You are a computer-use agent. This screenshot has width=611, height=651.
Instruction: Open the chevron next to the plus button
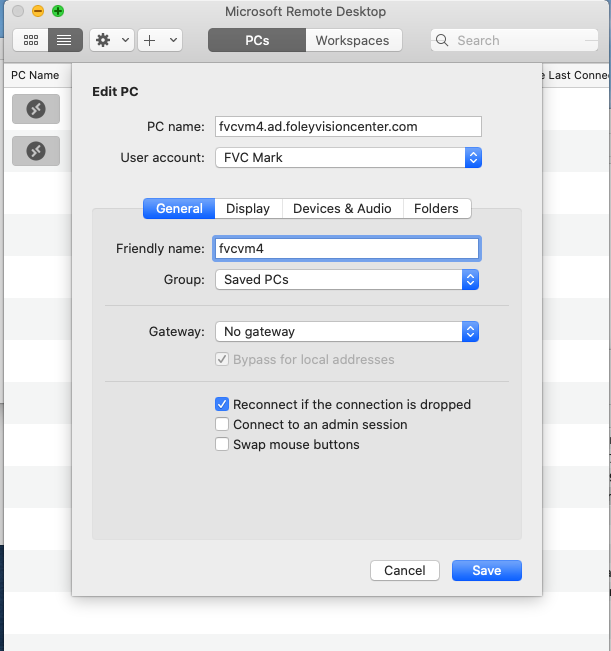(174, 40)
